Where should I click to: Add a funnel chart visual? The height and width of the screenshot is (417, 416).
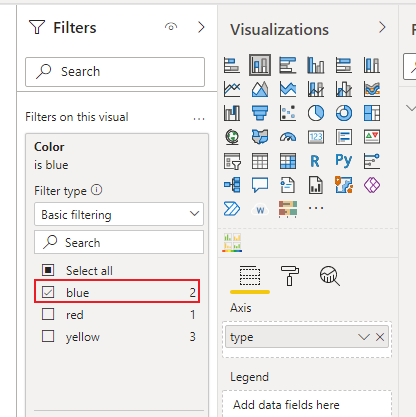click(x=260, y=113)
